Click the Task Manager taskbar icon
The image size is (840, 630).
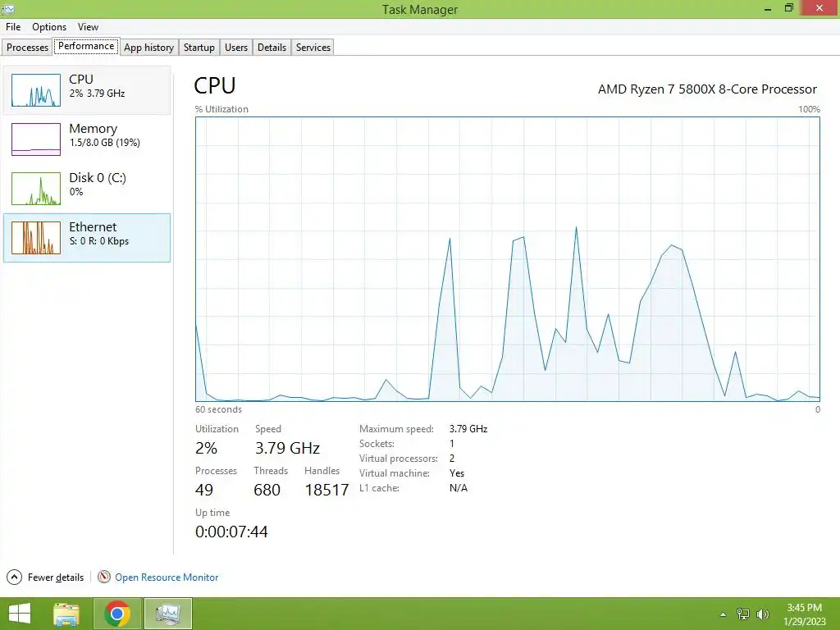168,614
